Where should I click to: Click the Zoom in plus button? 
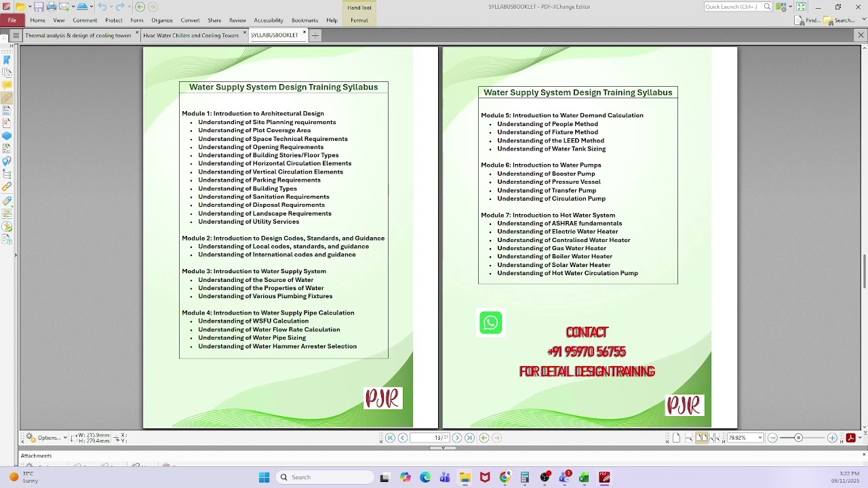pos(832,438)
